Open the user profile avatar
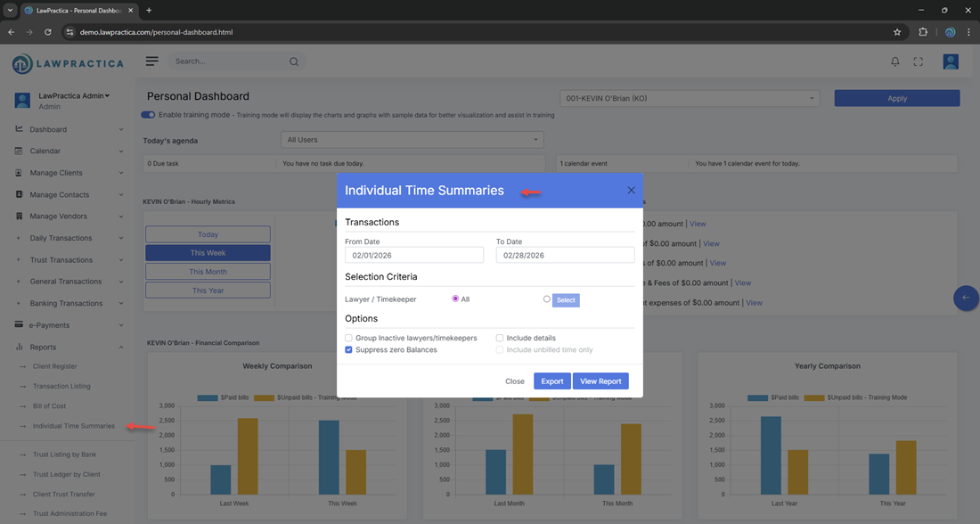The image size is (980, 524). click(951, 61)
